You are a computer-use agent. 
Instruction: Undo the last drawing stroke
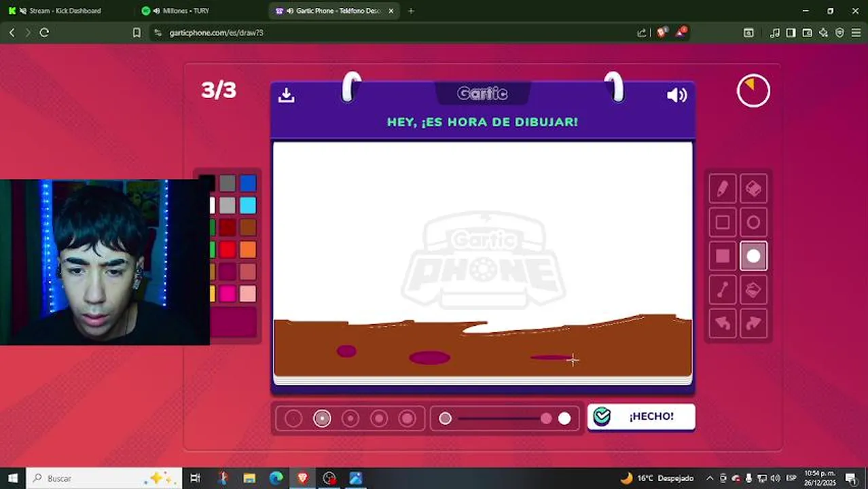coord(723,323)
